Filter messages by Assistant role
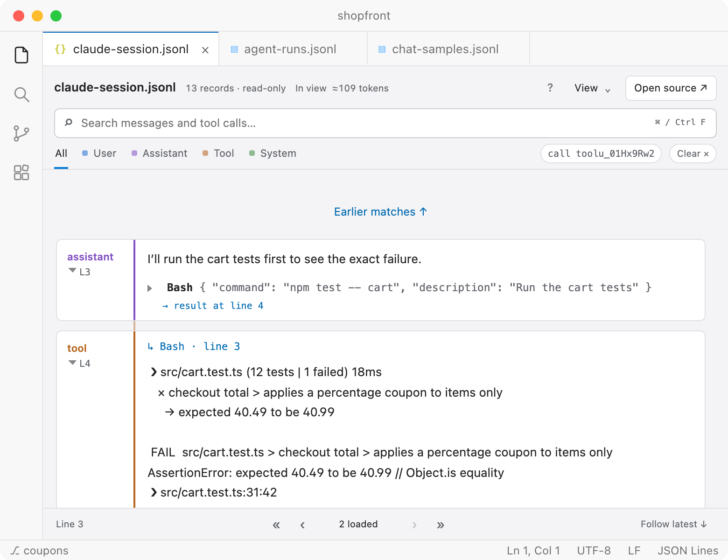The image size is (728, 560). pyautogui.click(x=159, y=153)
